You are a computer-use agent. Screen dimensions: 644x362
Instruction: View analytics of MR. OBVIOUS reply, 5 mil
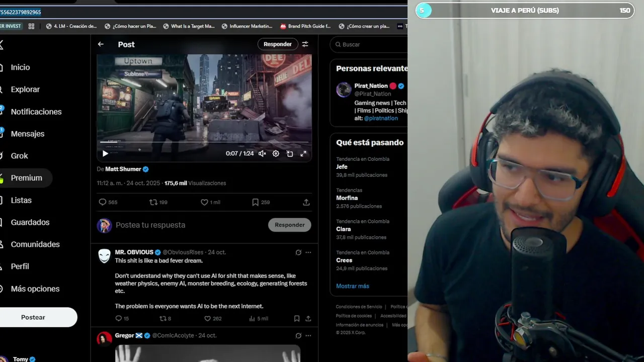pyautogui.click(x=259, y=318)
